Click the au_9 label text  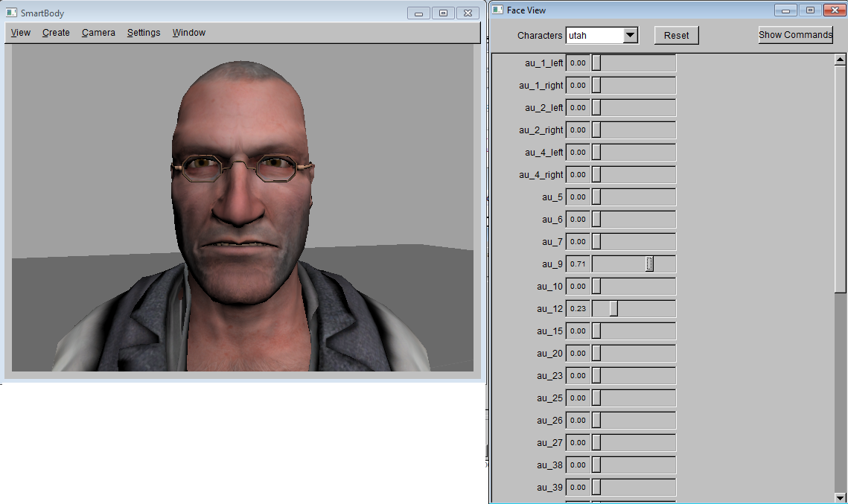[552, 264]
